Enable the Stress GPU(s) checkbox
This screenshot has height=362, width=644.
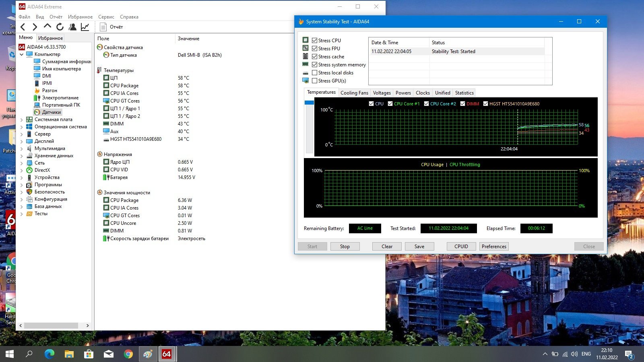[x=315, y=80]
